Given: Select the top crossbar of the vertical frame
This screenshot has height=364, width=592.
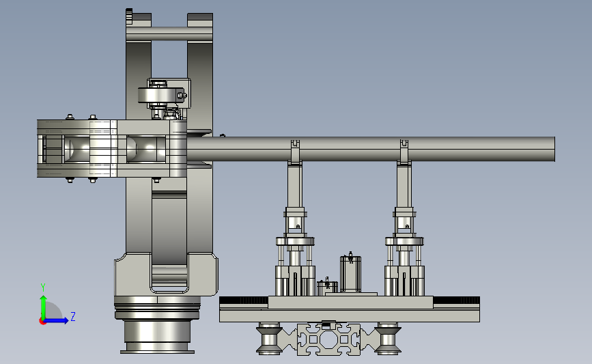Looking at the screenshot, I should click(169, 34).
